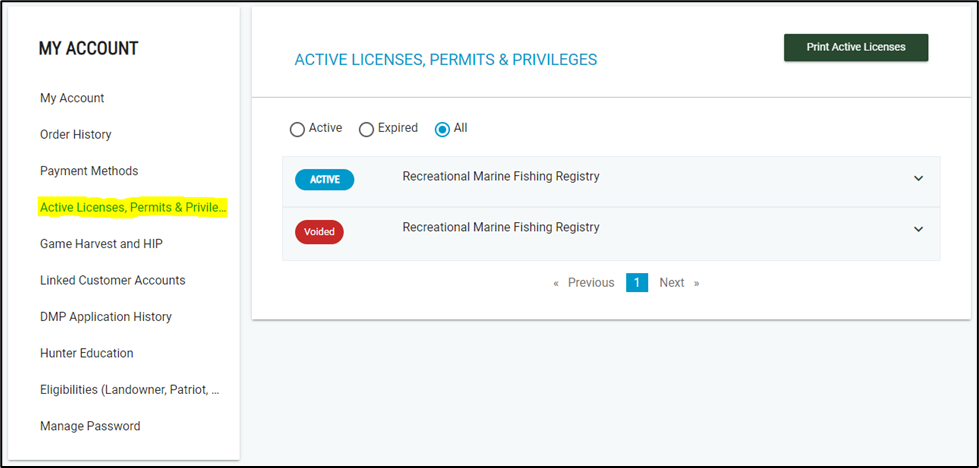Open Order History in the sidebar

tap(76, 135)
